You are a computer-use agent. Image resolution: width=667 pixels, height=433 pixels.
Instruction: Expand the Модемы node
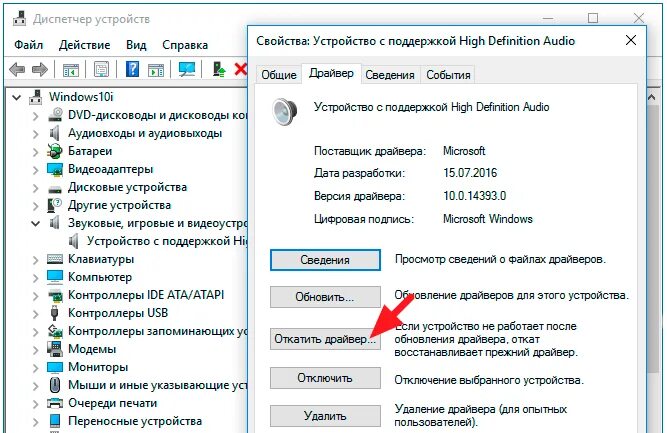[x=36, y=350]
